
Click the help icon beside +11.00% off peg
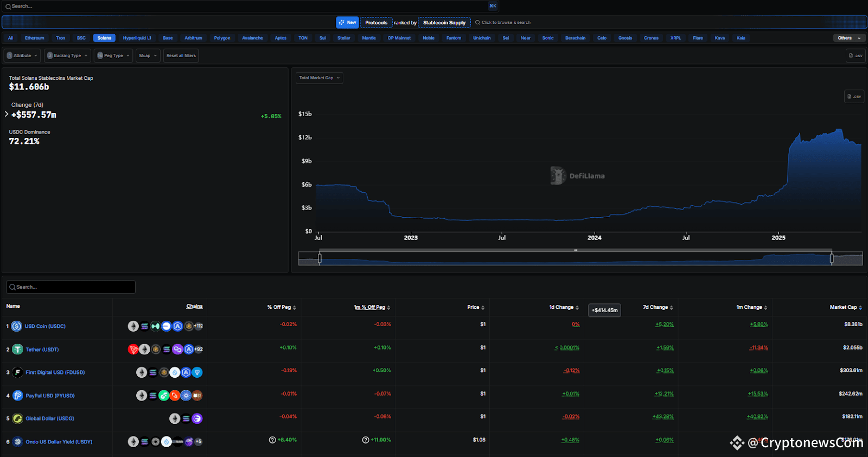(x=366, y=440)
